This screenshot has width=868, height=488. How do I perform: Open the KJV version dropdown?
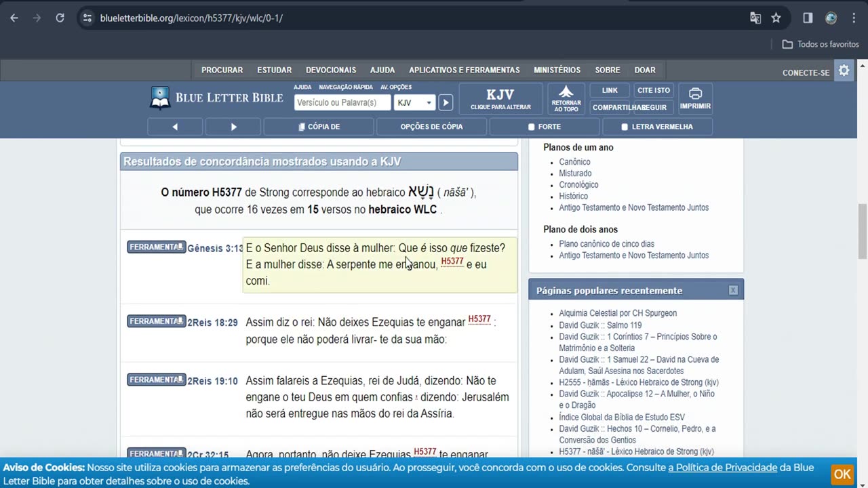click(414, 102)
